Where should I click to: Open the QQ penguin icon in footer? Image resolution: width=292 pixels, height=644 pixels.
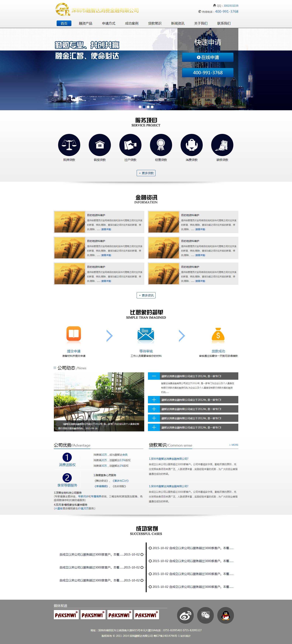pos(225,615)
